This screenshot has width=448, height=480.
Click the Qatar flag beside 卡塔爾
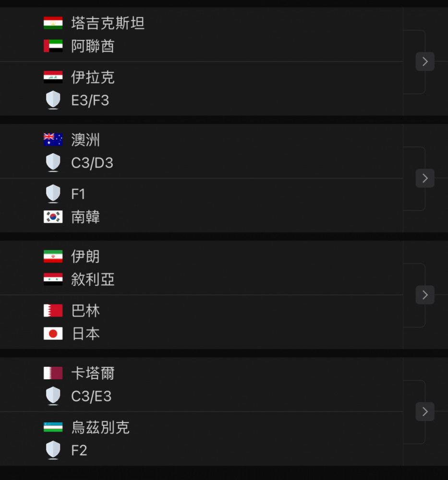(x=53, y=373)
